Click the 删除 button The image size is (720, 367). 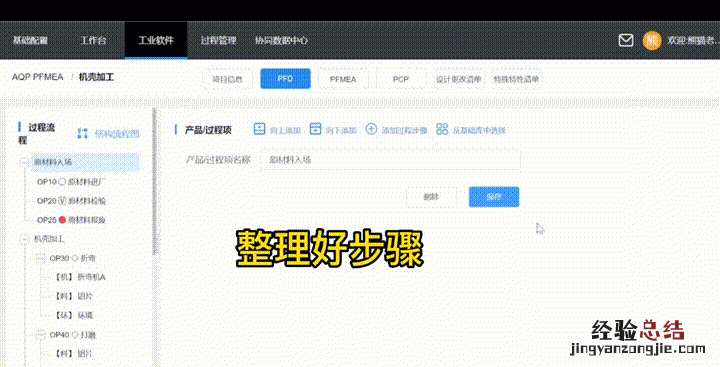click(x=431, y=197)
